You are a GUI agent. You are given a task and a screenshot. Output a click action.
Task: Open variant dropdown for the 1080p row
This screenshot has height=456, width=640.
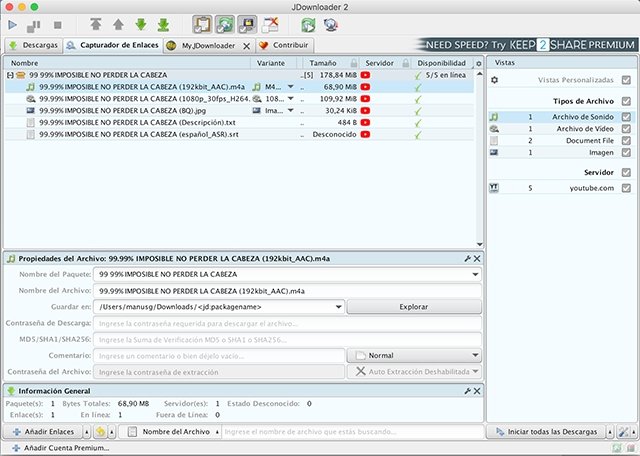[x=291, y=99]
